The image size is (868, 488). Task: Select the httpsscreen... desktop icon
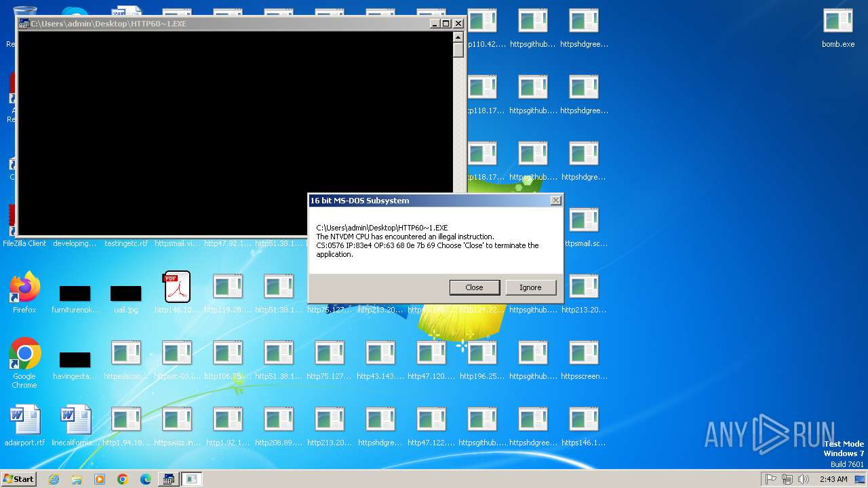(584, 359)
